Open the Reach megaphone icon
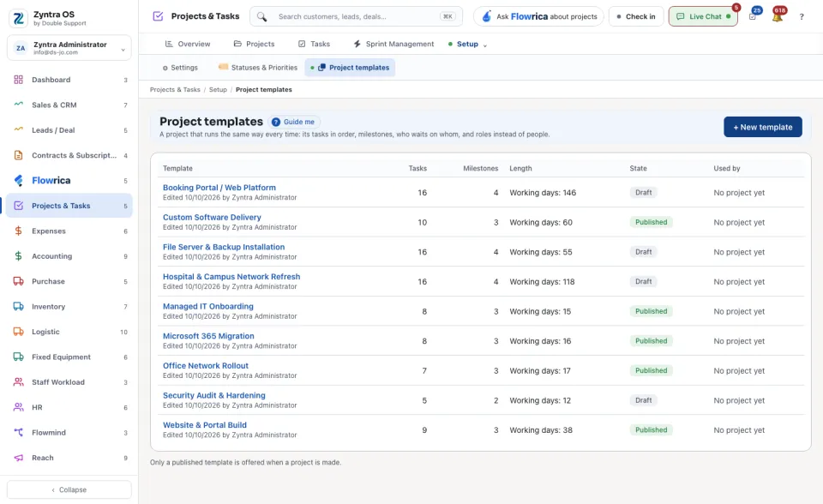The height and width of the screenshot is (504, 823). tap(18, 458)
